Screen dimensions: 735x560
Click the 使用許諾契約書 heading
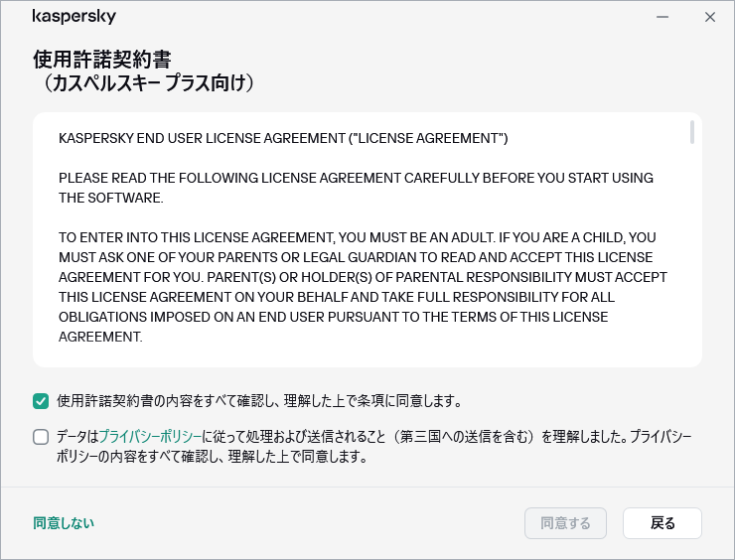coord(108,59)
